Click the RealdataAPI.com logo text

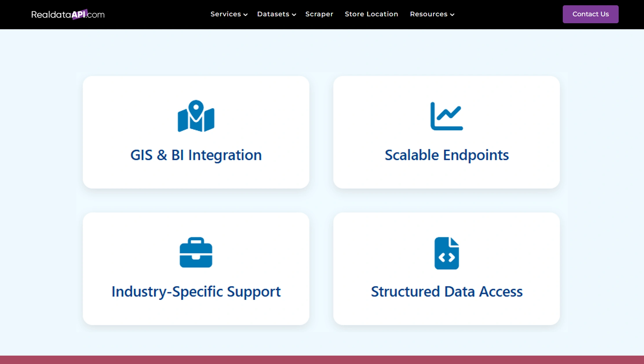(67, 14)
